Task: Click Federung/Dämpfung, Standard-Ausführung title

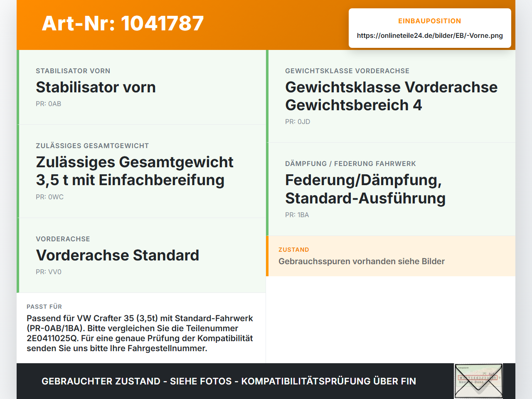Action: pos(365,189)
